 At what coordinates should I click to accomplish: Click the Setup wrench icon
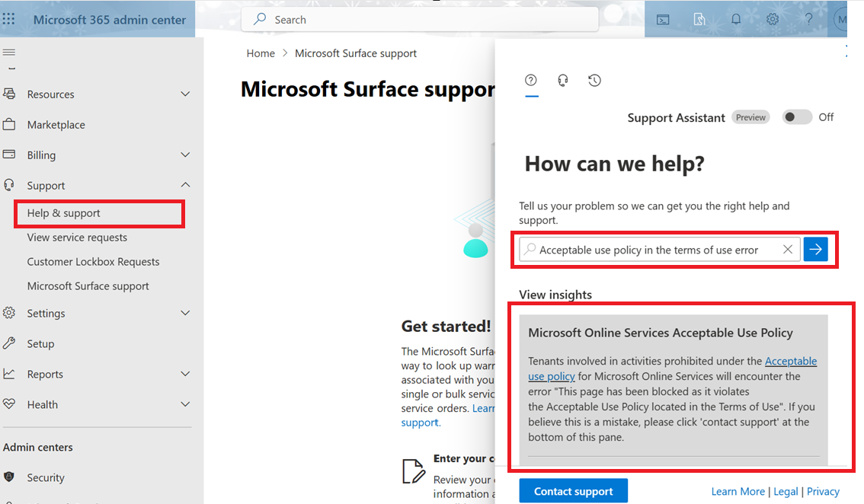point(9,343)
